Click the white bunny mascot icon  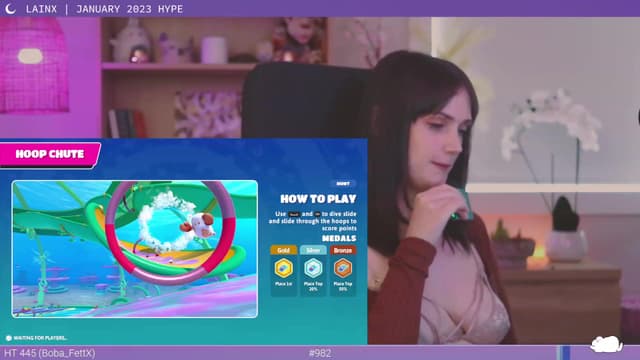[607, 344]
